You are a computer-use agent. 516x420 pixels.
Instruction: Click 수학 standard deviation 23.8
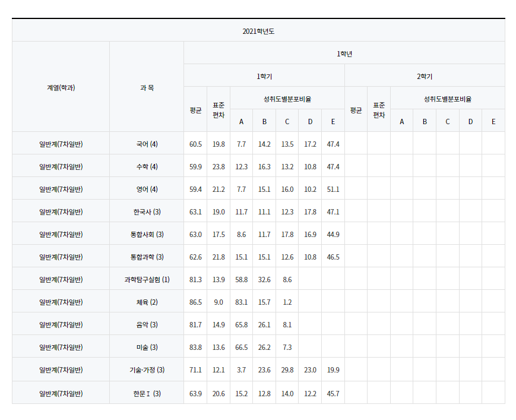[219, 166]
